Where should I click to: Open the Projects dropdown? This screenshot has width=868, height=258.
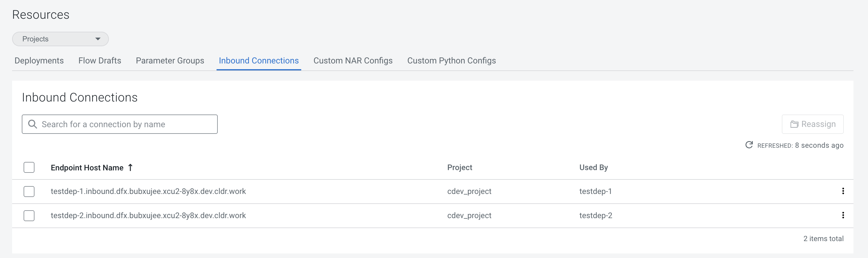[60, 39]
